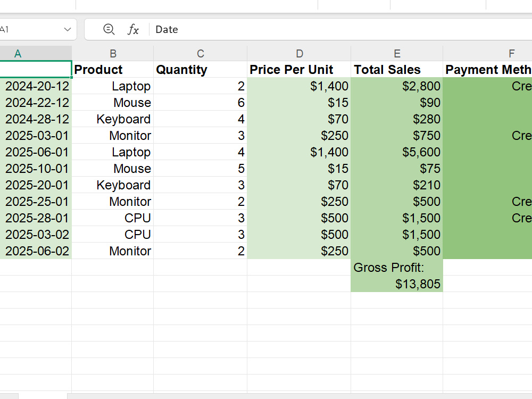Select the $5,600 total sales cell
This screenshot has height=399, width=532.
pyautogui.click(x=397, y=152)
